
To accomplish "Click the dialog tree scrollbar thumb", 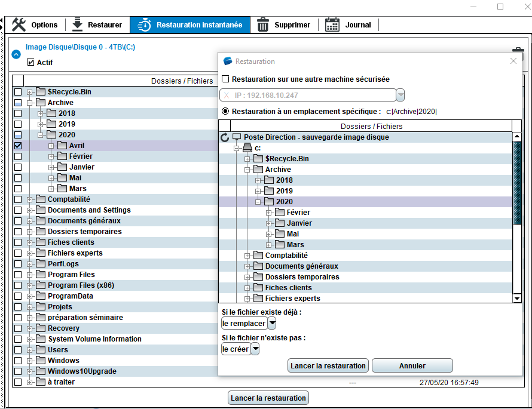I will click(517, 183).
